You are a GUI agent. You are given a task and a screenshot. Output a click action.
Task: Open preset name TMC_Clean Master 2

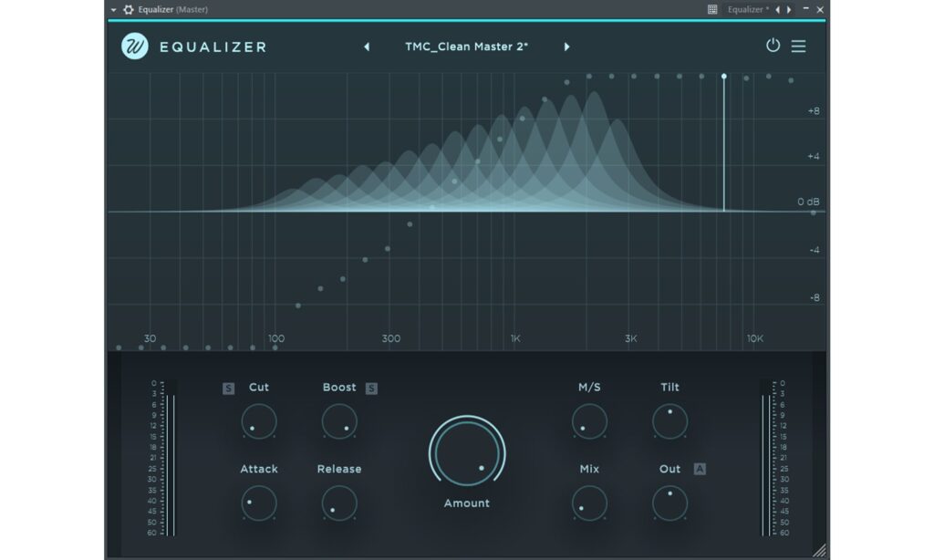pyautogui.click(x=466, y=47)
